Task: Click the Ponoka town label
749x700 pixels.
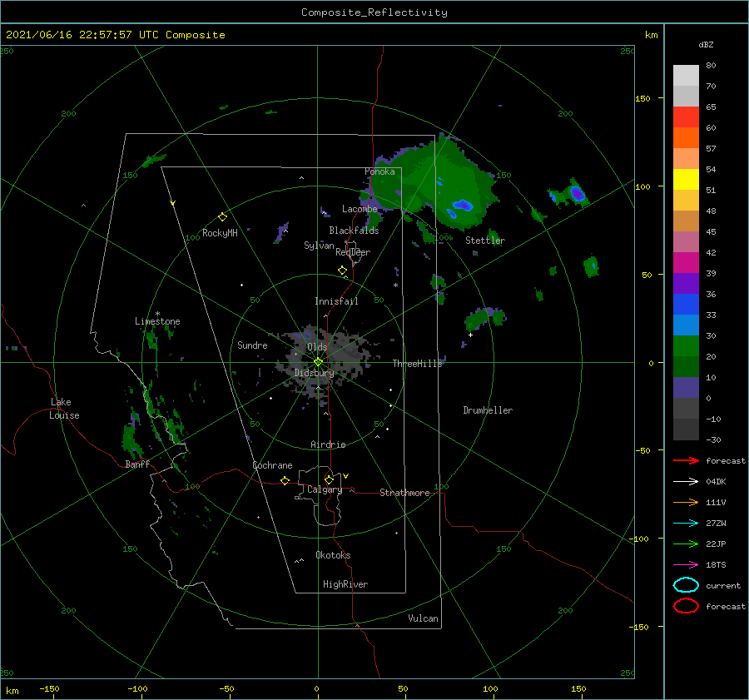Action: tap(379, 171)
